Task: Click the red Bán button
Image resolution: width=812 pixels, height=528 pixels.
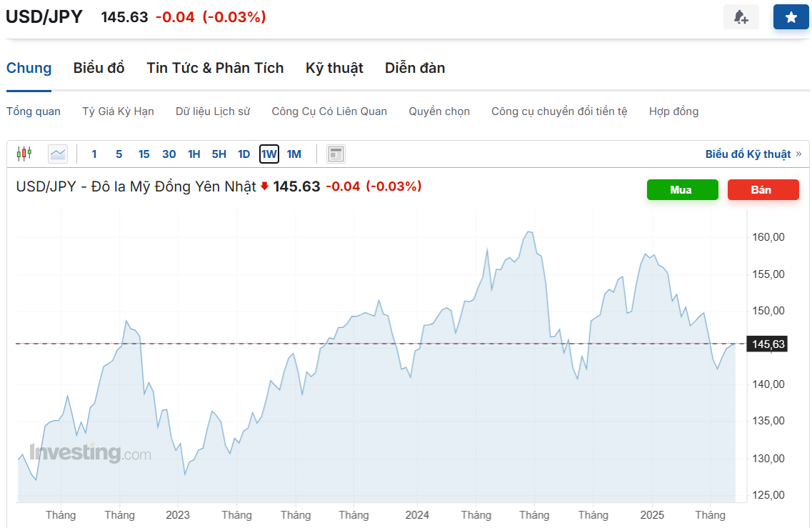Action: [763, 189]
